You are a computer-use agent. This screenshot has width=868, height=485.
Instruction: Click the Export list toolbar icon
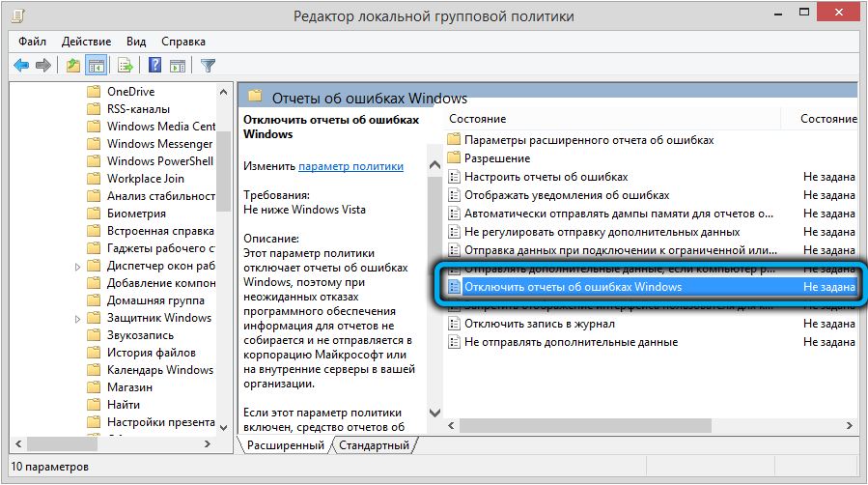tap(125, 66)
